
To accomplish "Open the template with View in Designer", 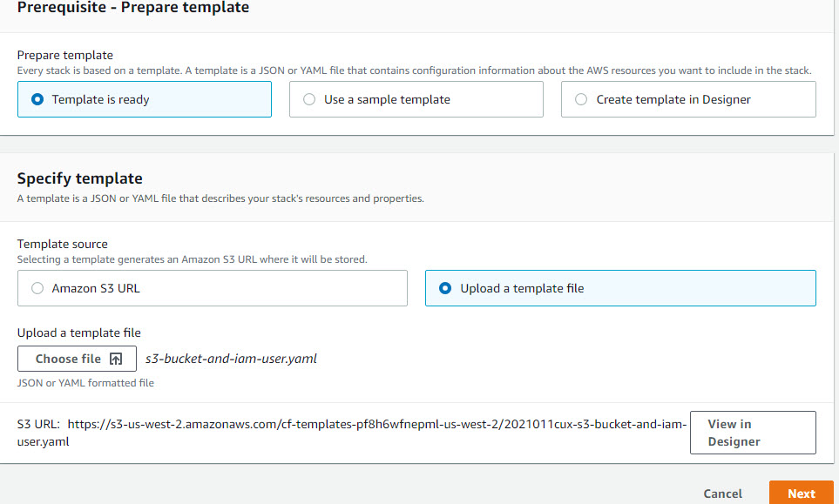I will click(x=753, y=433).
